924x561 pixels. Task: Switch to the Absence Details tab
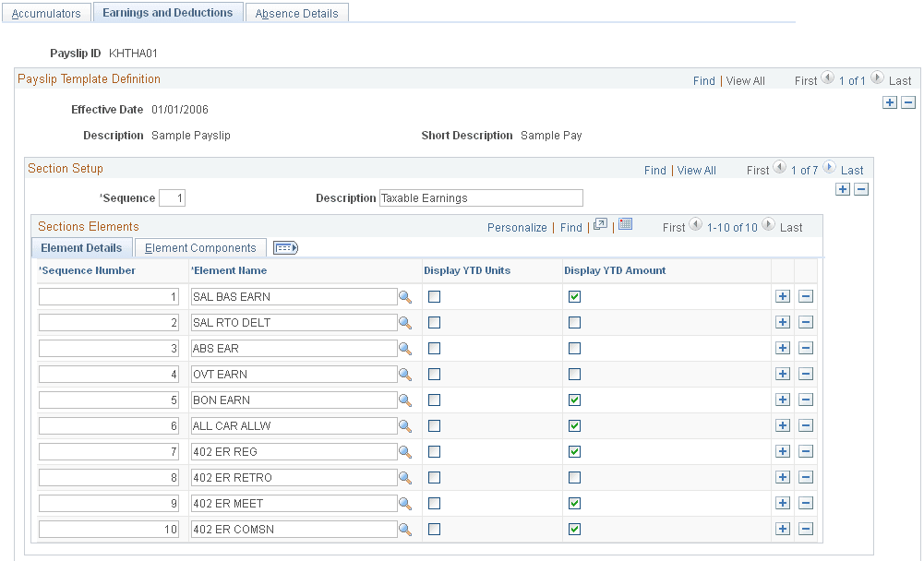coord(296,13)
